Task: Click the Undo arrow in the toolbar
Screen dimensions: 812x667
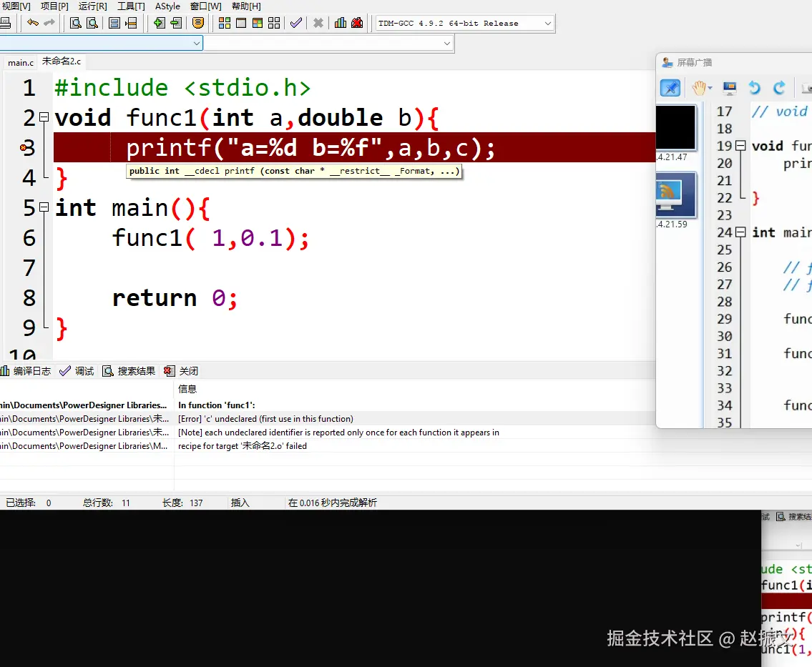Action: point(33,23)
